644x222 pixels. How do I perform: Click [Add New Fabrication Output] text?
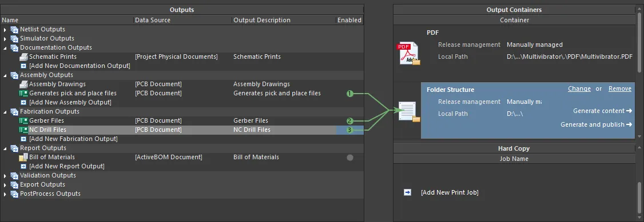(x=73, y=139)
